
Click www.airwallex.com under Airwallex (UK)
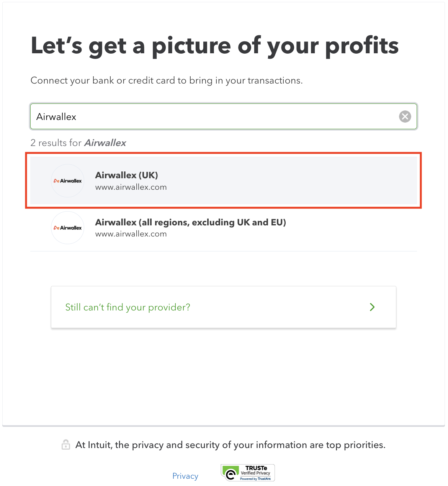coord(131,187)
